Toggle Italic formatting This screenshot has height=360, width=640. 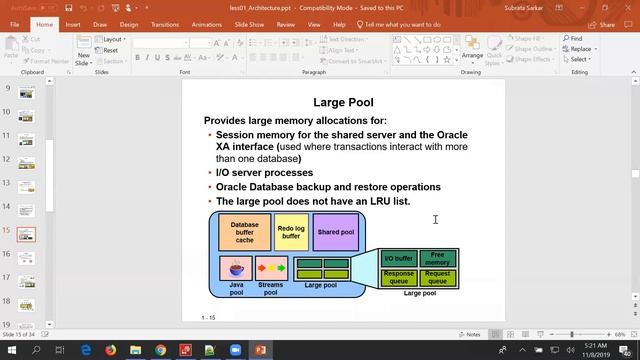[147, 58]
